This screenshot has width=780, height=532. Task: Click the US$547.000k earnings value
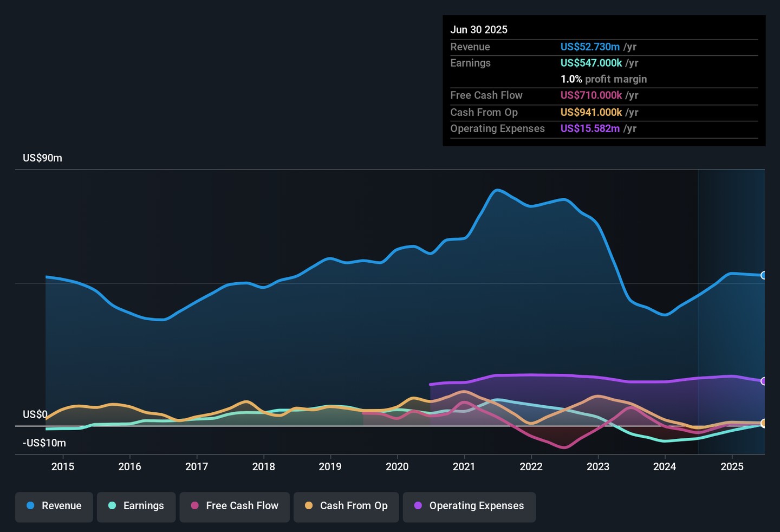[591, 63]
